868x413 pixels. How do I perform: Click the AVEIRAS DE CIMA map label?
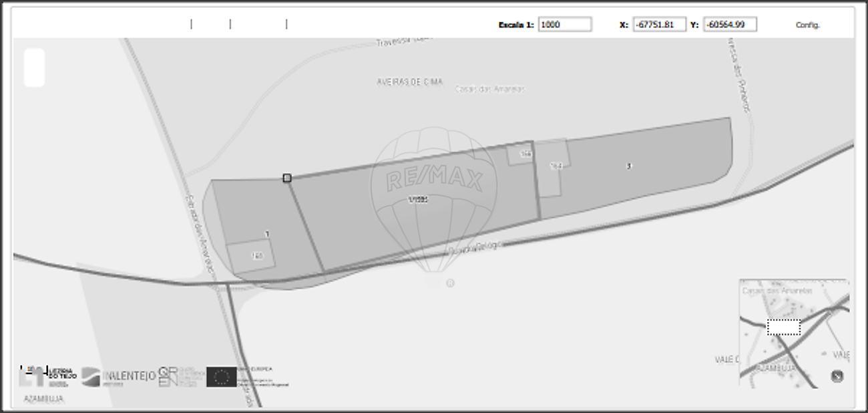pyautogui.click(x=410, y=82)
